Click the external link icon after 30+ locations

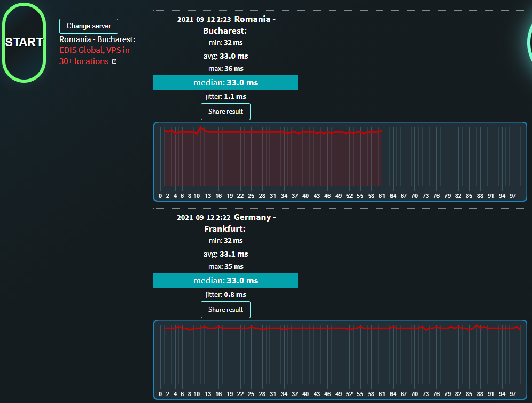point(114,61)
